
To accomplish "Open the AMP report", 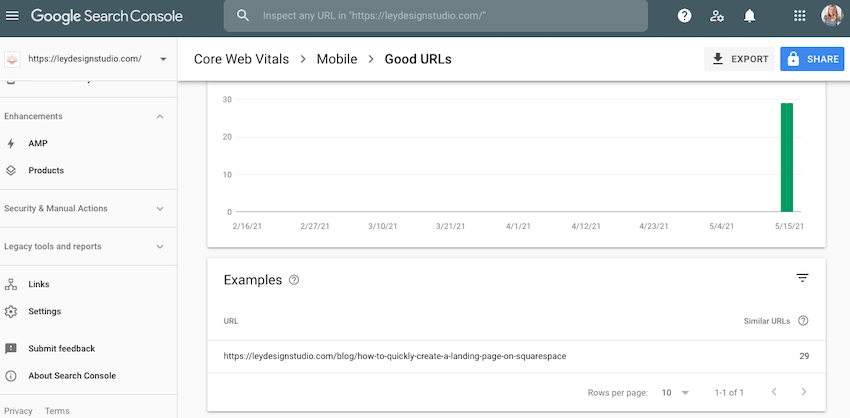I will click(x=38, y=144).
